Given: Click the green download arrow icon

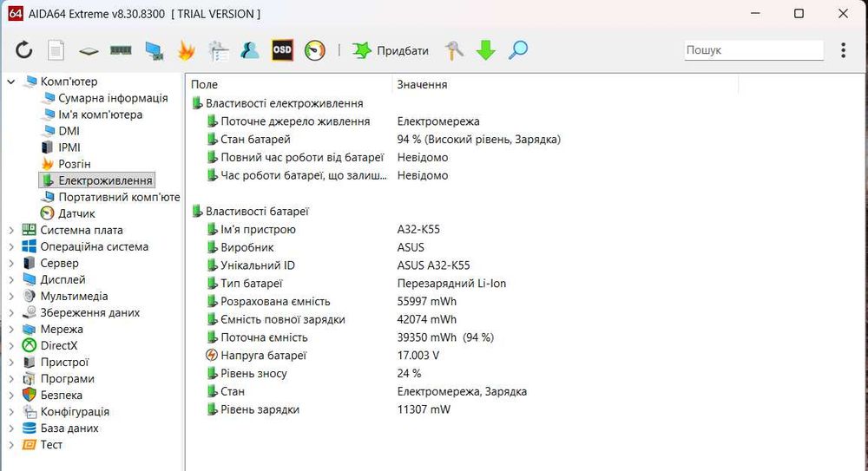Looking at the screenshot, I should click(x=485, y=50).
